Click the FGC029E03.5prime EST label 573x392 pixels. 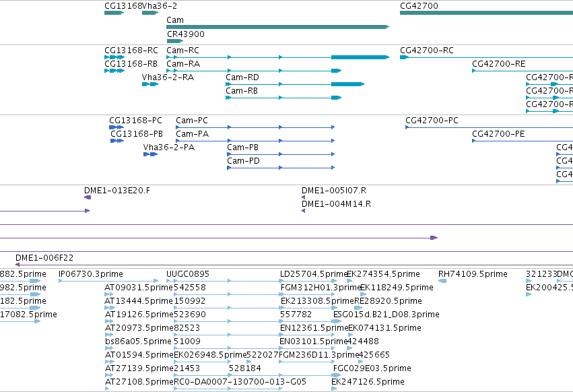372,369
